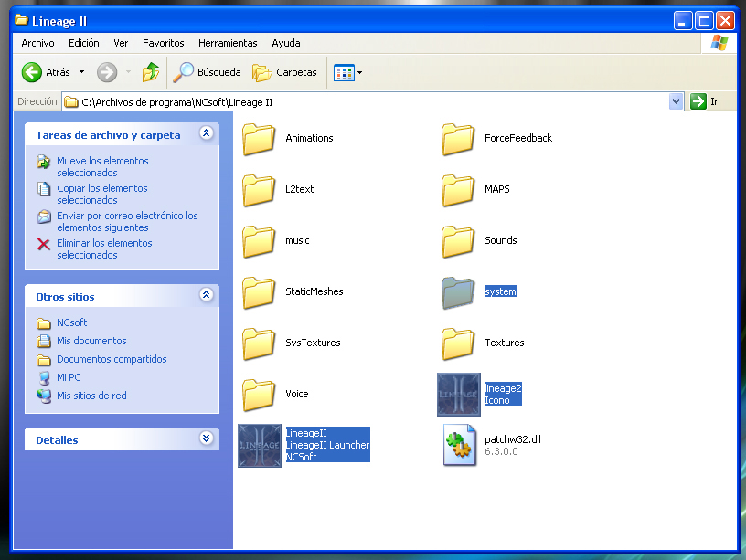
Task: Collapse the Tareas de archivo y carpeta panel
Action: pyautogui.click(x=206, y=133)
